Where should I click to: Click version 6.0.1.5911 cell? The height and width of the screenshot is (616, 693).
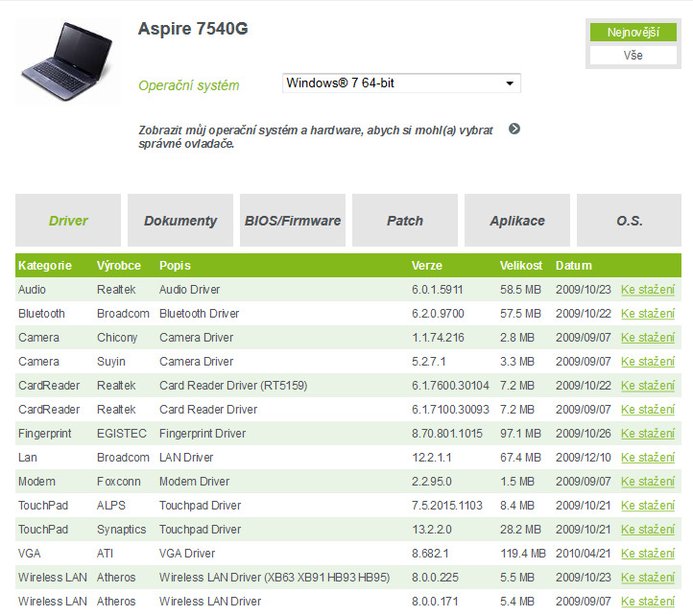point(437,290)
